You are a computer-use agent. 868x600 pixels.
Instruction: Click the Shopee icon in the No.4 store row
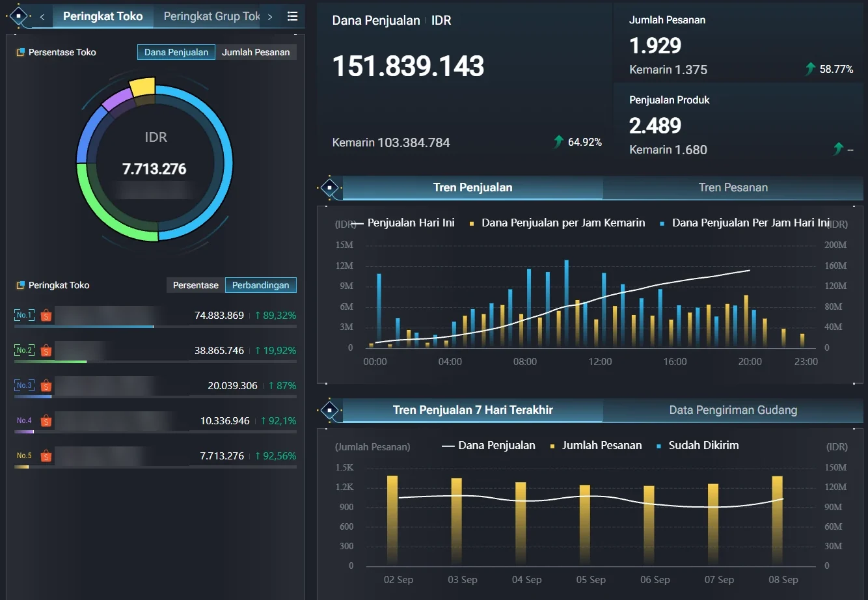46,421
